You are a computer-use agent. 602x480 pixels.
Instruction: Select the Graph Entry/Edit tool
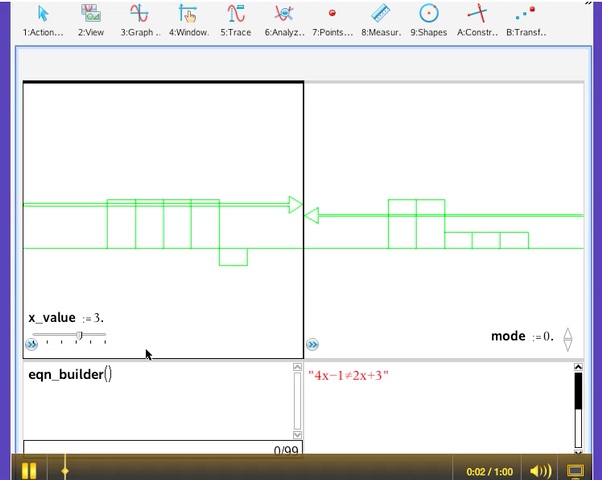(139, 14)
